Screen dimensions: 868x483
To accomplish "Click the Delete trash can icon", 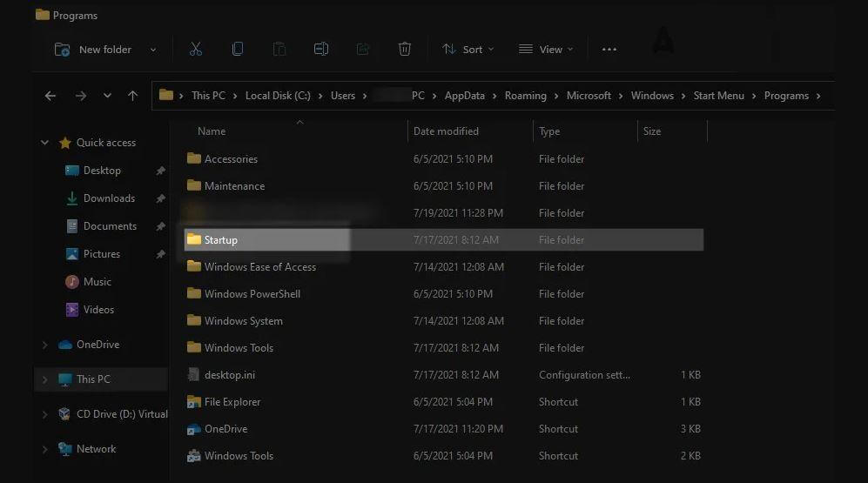I will click(405, 50).
